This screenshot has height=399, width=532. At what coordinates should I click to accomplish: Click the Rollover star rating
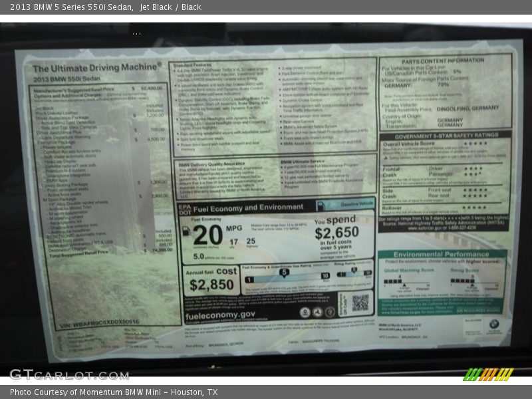(x=475, y=207)
